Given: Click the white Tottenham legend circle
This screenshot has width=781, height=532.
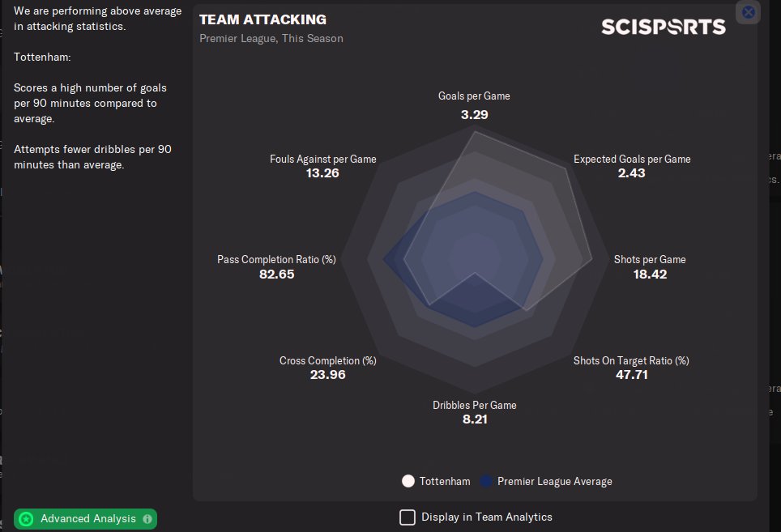Looking at the screenshot, I should pyautogui.click(x=408, y=481).
